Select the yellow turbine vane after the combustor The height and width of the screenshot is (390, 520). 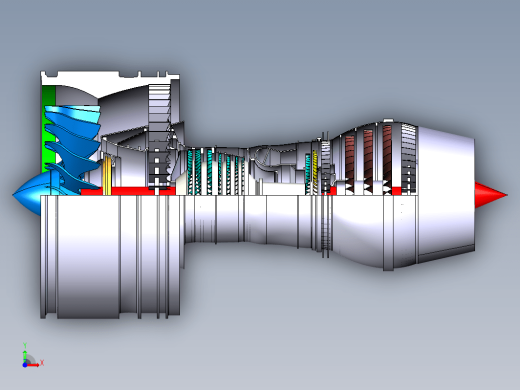[315, 172]
